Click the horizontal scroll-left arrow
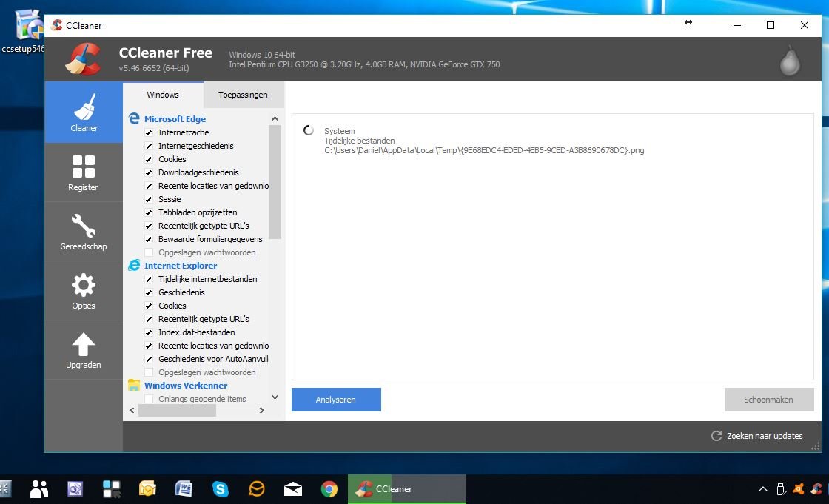The width and height of the screenshot is (829, 504). point(132,411)
